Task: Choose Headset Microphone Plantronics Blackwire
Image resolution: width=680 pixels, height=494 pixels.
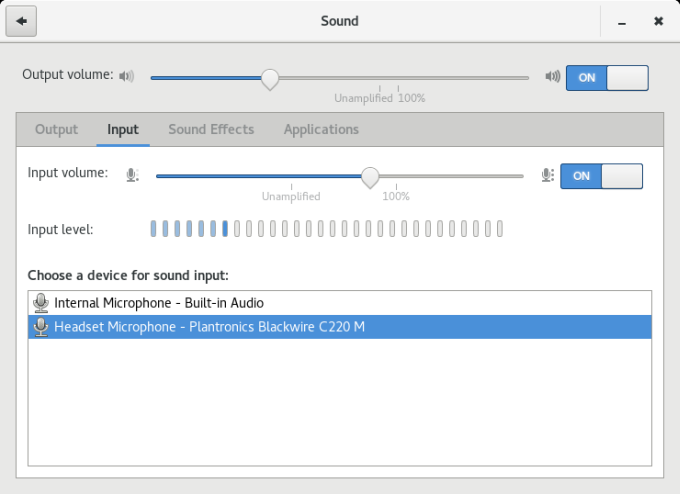Action: 209,327
